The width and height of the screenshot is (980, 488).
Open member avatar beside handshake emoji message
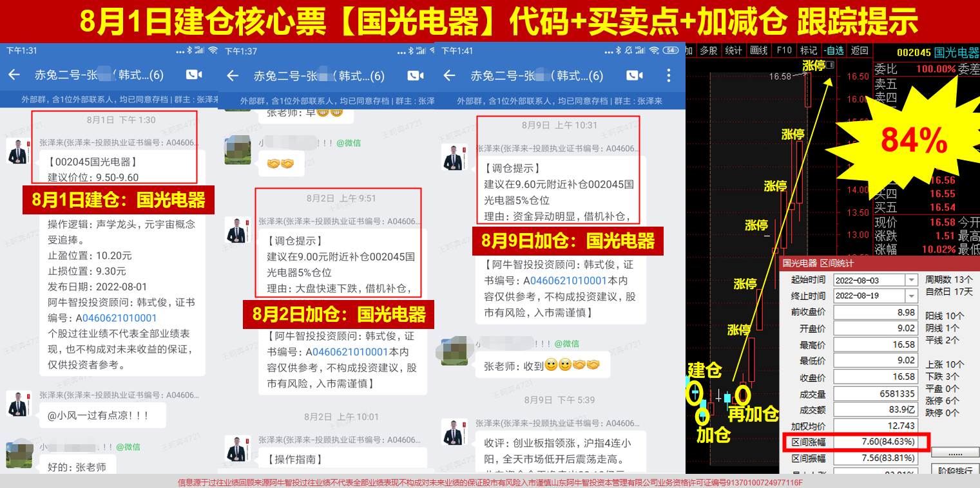[x=237, y=150]
